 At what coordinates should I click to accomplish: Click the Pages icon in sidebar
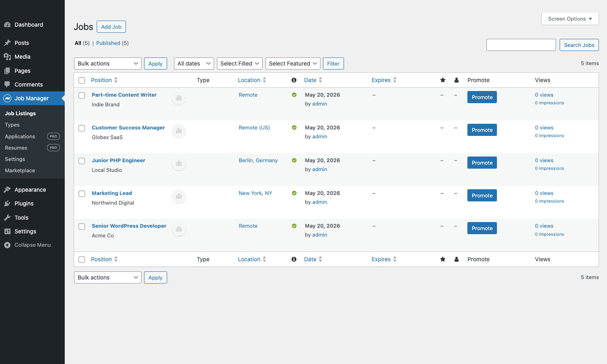pyautogui.click(x=7, y=71)
